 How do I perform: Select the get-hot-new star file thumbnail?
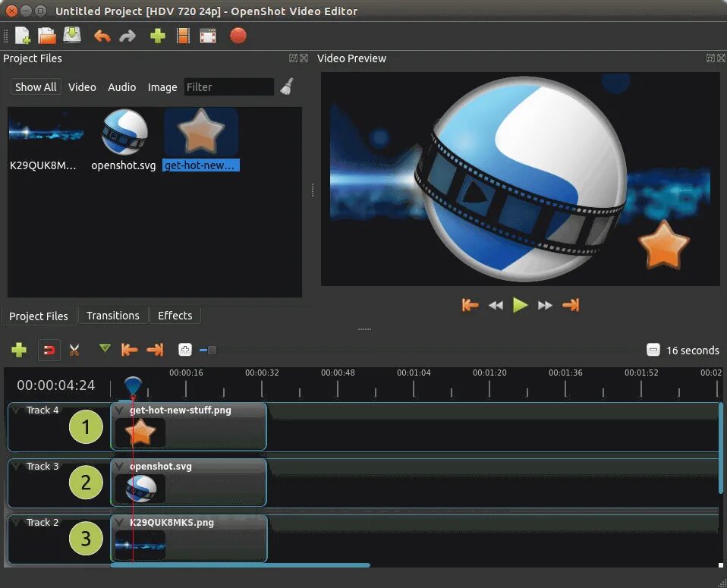(x=201, y=132)
